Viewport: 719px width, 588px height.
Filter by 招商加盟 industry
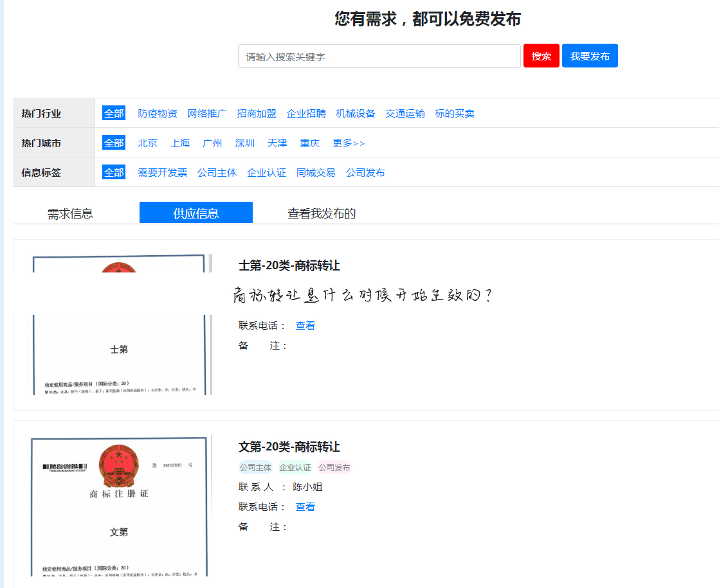257,113
